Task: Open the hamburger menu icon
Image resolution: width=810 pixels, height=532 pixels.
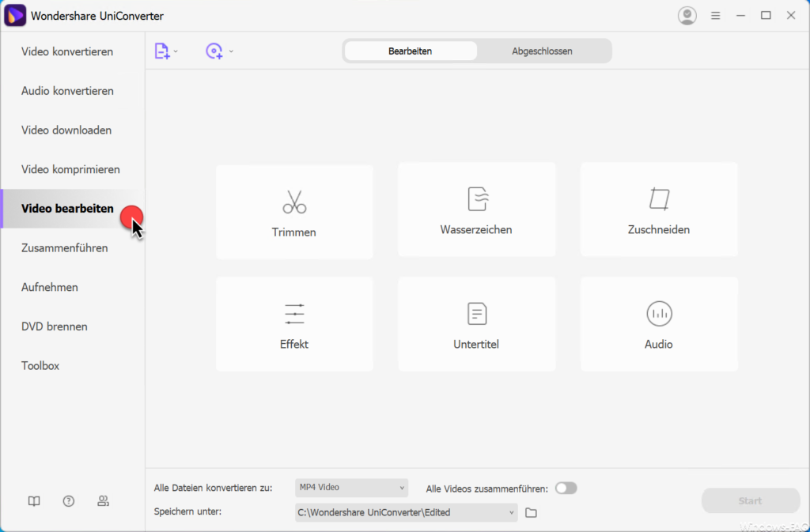Action: [715, 16]
